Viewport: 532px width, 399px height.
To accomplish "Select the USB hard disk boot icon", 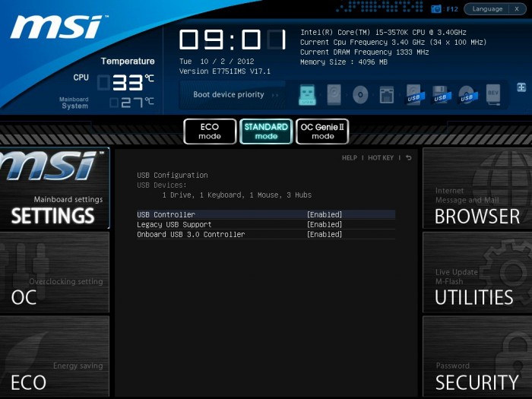I will click(413, 95).
